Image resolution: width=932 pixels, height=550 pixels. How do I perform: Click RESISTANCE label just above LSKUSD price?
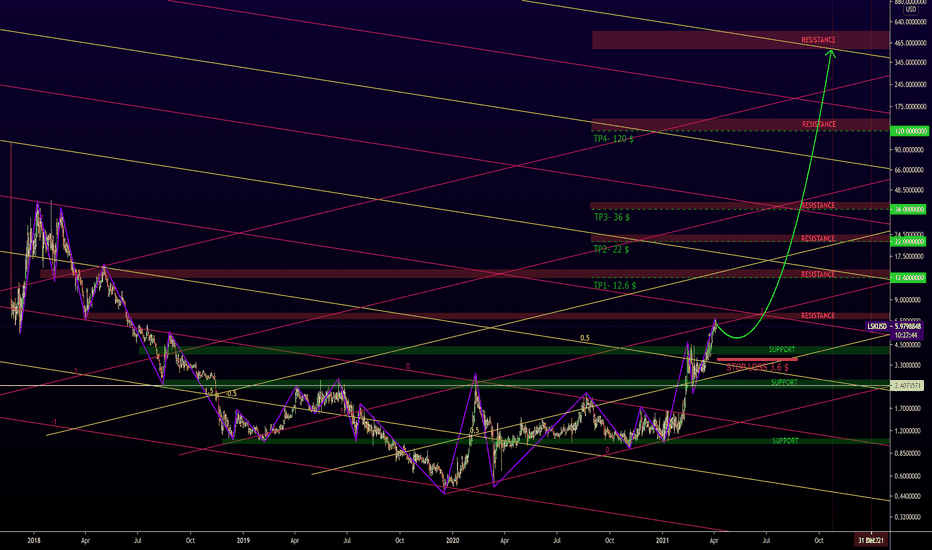click(818, 316)
